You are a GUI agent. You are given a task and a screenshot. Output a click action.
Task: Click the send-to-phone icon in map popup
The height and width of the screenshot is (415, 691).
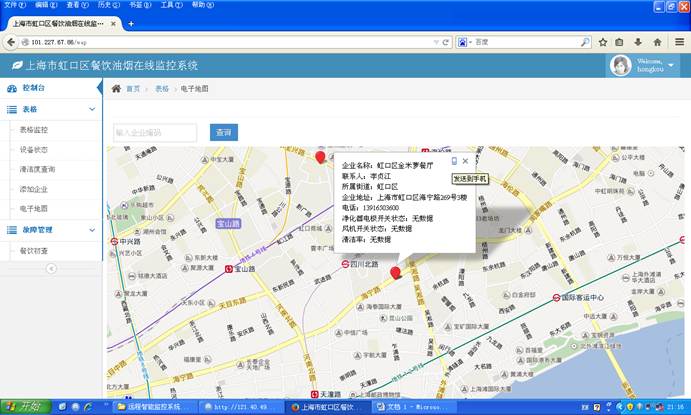(x=454, y=160)
